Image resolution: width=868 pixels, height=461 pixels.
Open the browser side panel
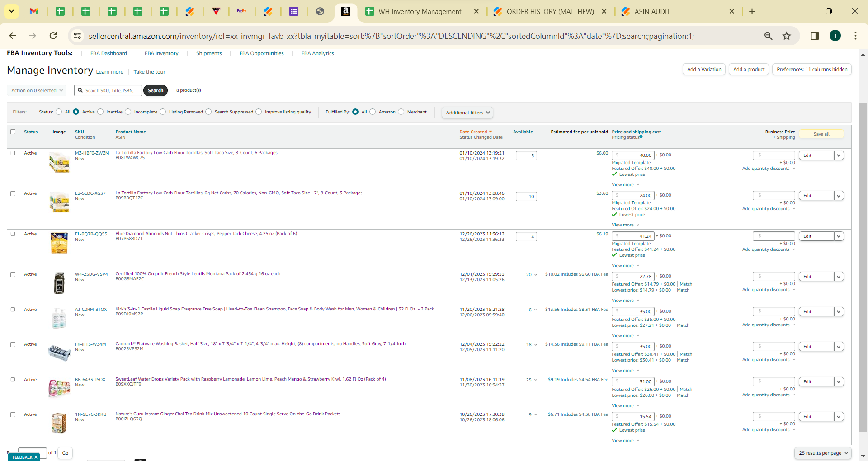click(x=815, y=36)
